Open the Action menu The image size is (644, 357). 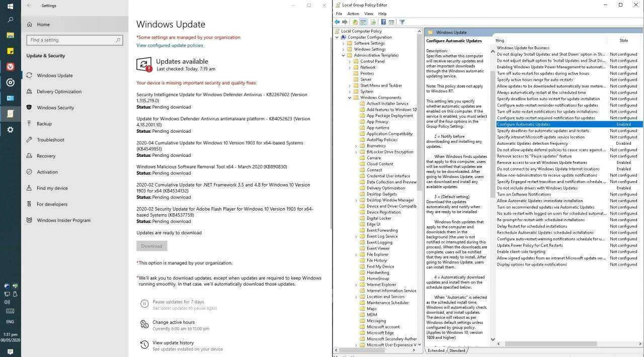(353, 14)
